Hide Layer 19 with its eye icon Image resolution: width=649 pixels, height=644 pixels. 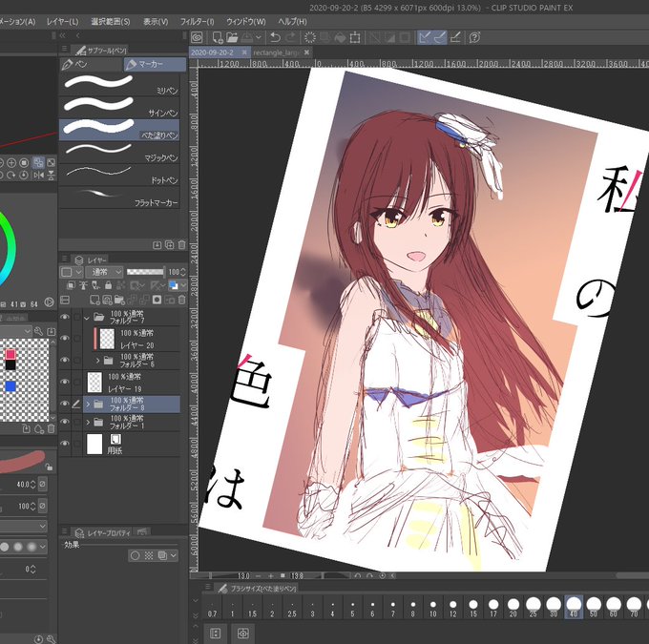click(65, 382)
